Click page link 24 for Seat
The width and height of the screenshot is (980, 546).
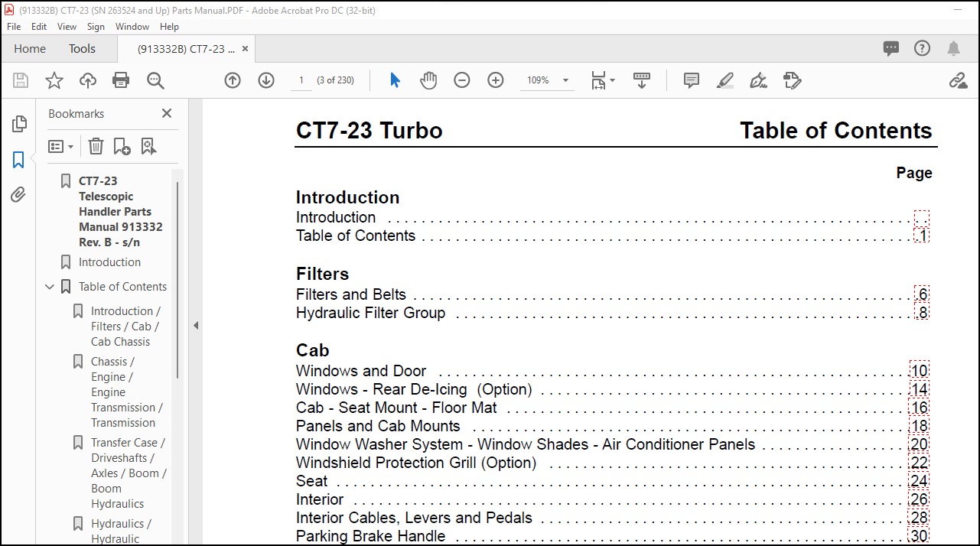(x=919, y=481)
